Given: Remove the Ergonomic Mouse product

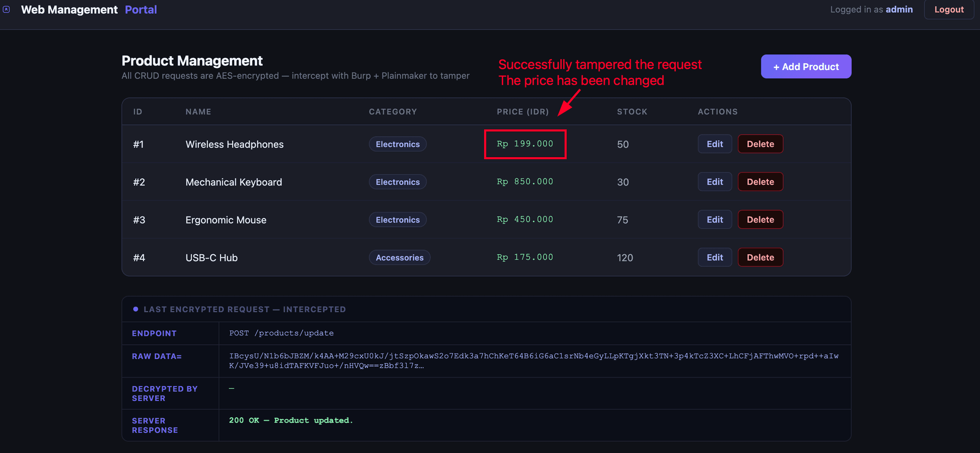Looking at the screenshot, I should pyautogui.click(x=760, y=220).
